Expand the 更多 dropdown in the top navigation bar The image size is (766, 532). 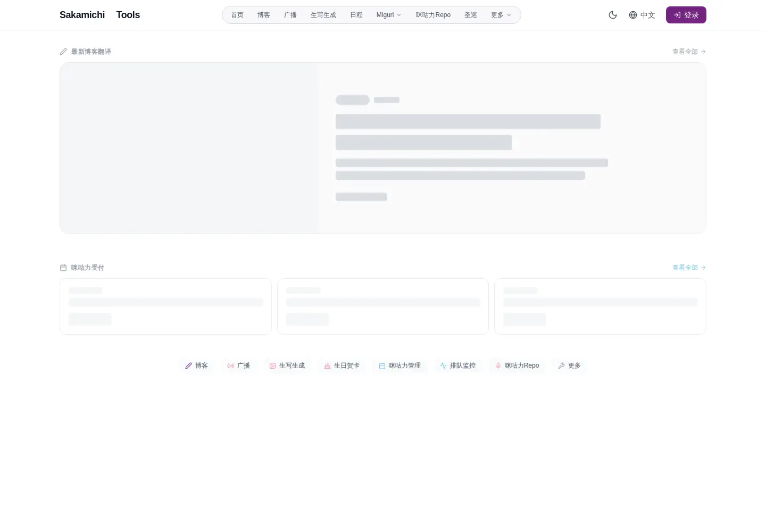coord(501,15)
